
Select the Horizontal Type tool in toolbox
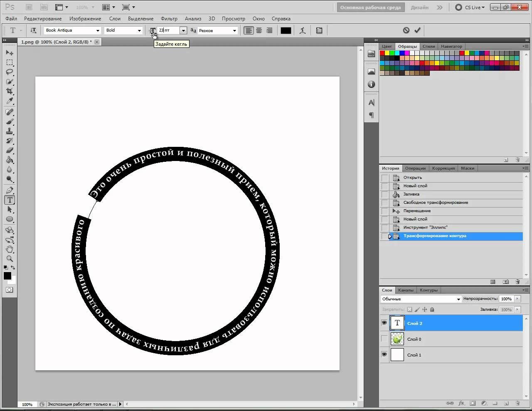point(10,200)
